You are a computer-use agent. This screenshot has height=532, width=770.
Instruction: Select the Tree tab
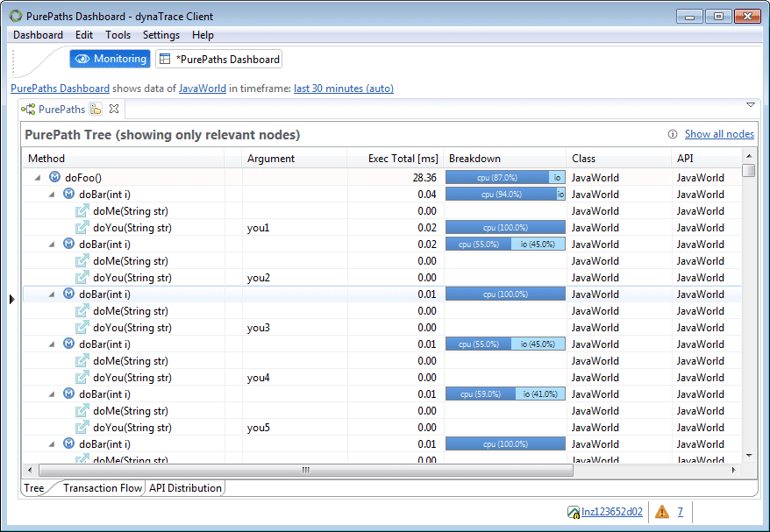[x=34, y=488]
